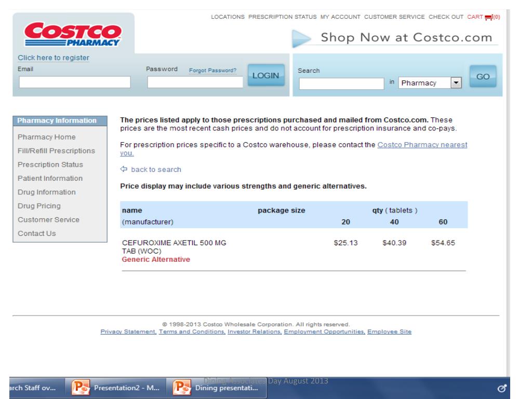The image size is (532, 399).
Task: Open PRESCRIPTION STATUS in top navigation
Action: 282,17
